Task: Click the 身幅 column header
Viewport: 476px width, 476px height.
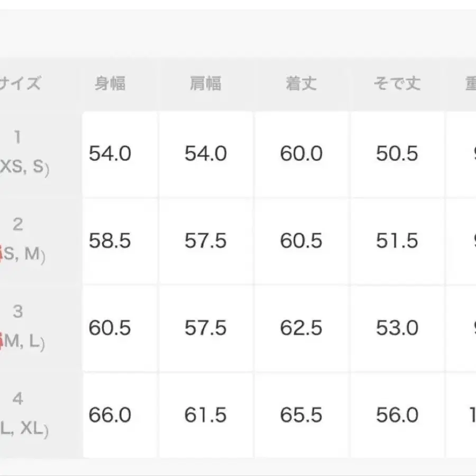Action: [110, 84]
